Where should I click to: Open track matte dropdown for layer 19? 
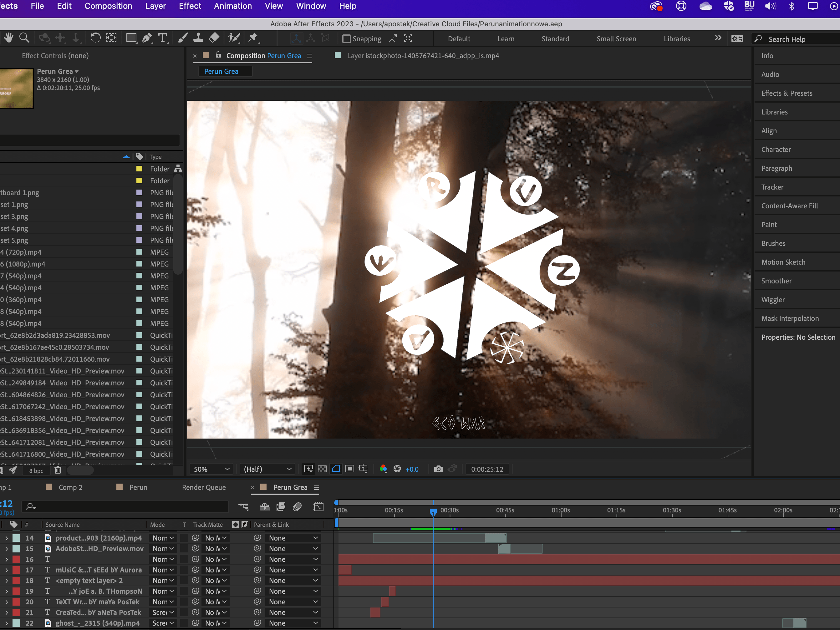pos(216,591)
